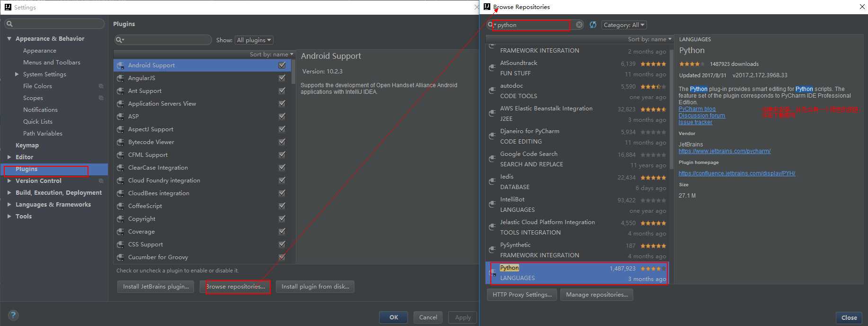Click the plugin icon next to Android Support

coord(120,65)
